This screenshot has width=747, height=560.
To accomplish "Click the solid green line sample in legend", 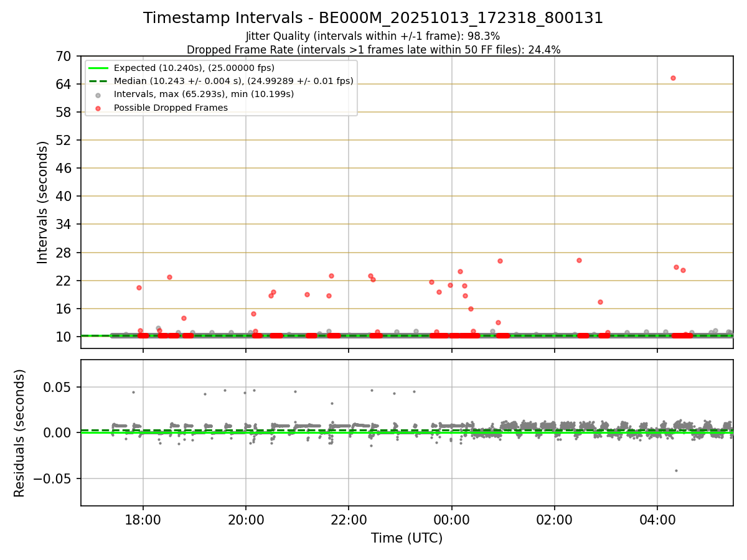I will click(98, 68).
